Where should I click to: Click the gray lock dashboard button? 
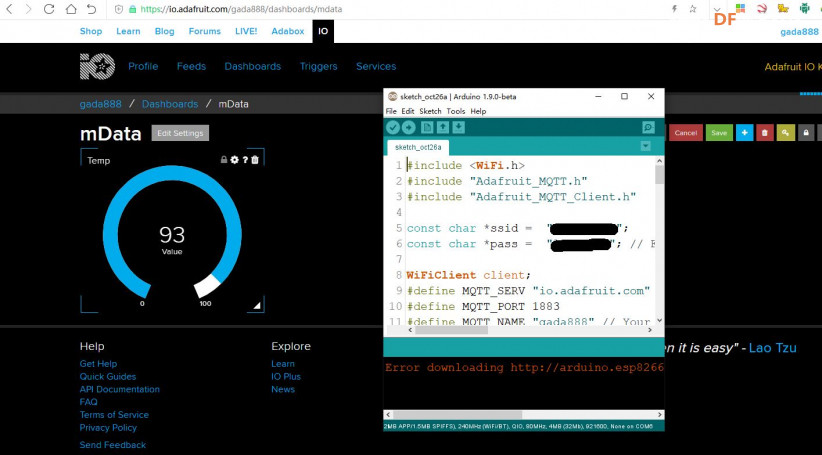(x=806, y=133)
